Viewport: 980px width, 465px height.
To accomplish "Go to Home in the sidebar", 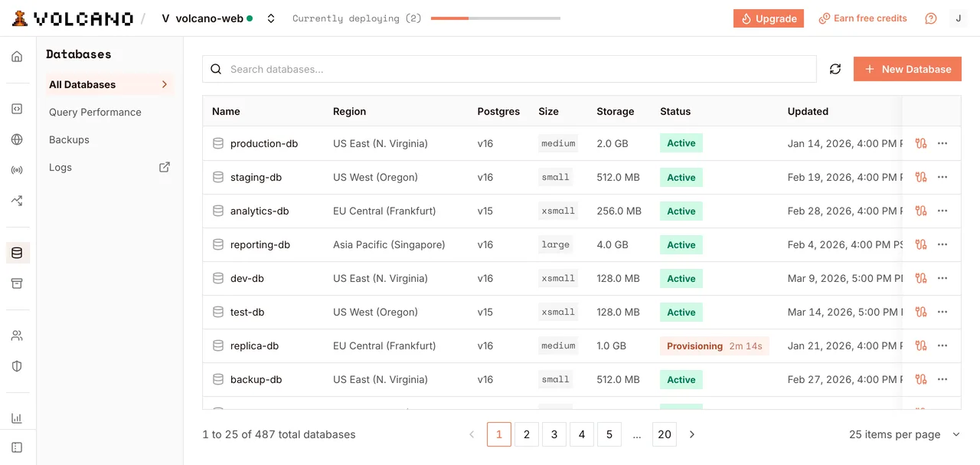I will [17, 57].
